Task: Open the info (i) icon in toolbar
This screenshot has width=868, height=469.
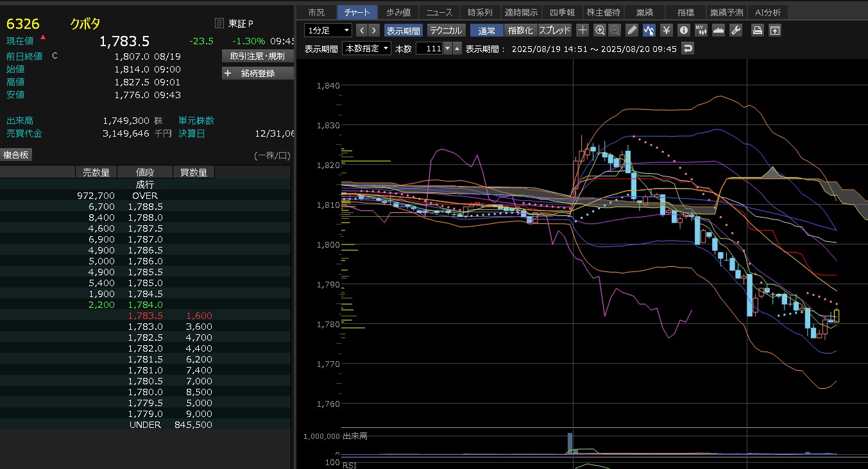Action: (684, 30)
